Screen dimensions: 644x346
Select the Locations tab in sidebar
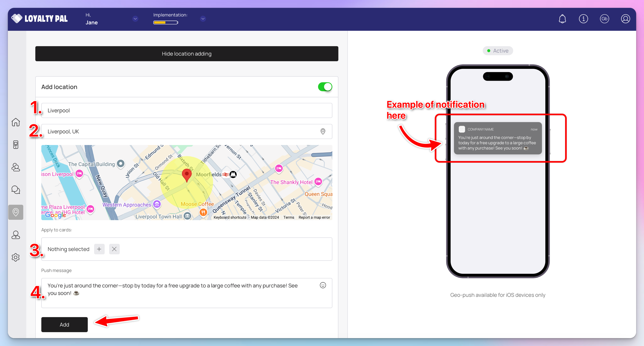tap(16, 212)
